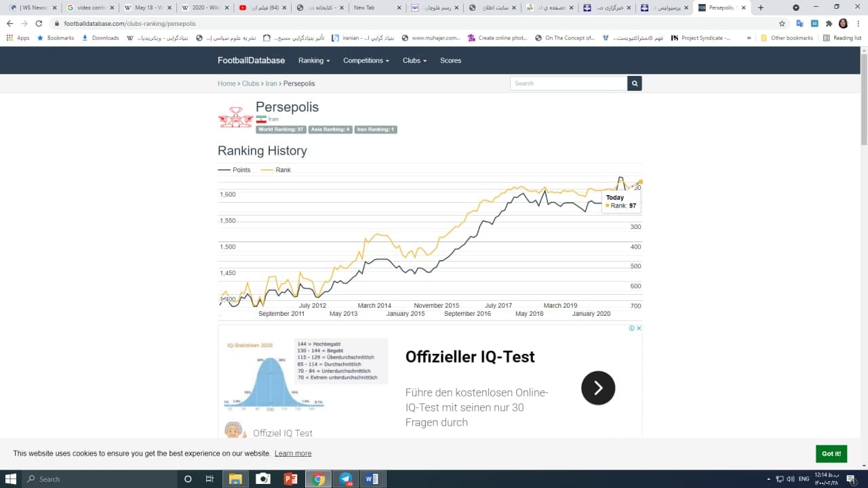This screenshot has height=488, width=868.
Task: Open the Reading list
Action: point(842,38)
